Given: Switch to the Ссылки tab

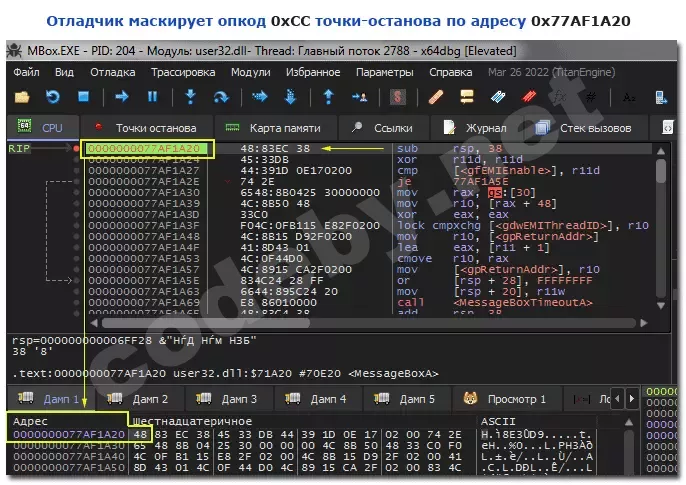Looking at the screenshot, I should (x=383, y=128).
